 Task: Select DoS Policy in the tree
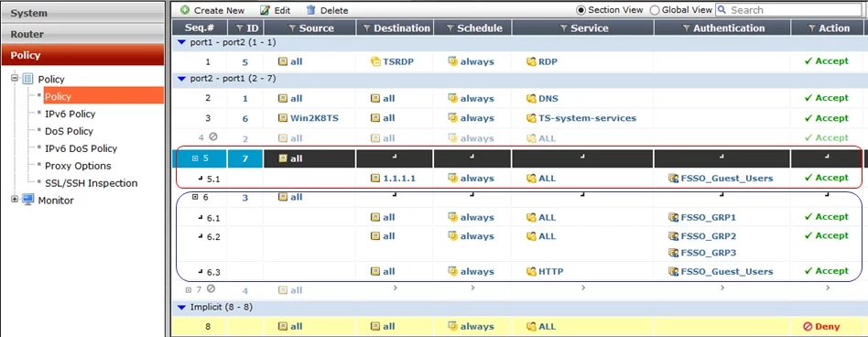point(70,131)
